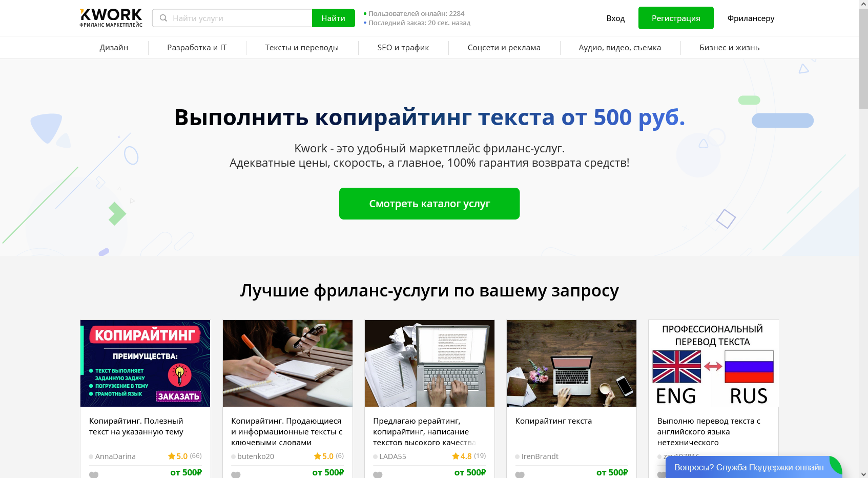Click Смотреть каталог услуг button
The height and width of the screenshot is (478, 868).
coord(429,204)
